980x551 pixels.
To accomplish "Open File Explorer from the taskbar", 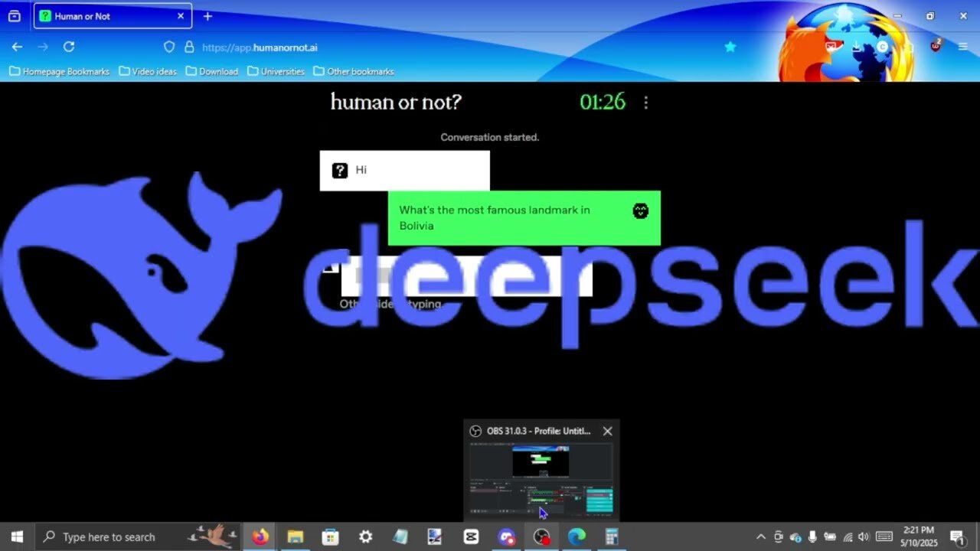I will 296,536.
